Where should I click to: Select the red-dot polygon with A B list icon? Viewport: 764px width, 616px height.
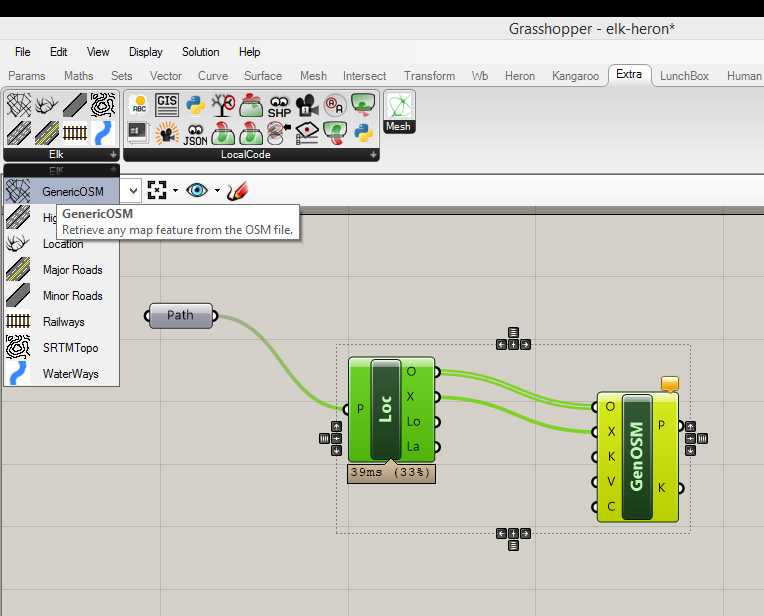(307, 133)
